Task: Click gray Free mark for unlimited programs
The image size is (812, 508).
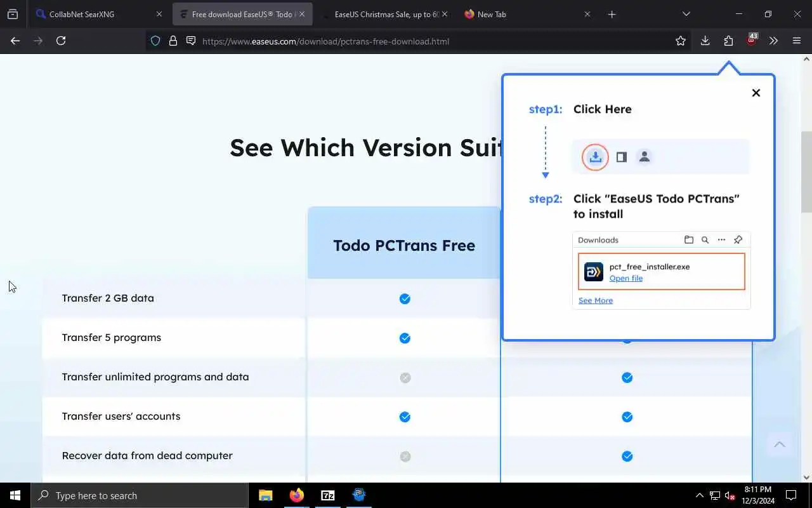Action: [405, 377]
